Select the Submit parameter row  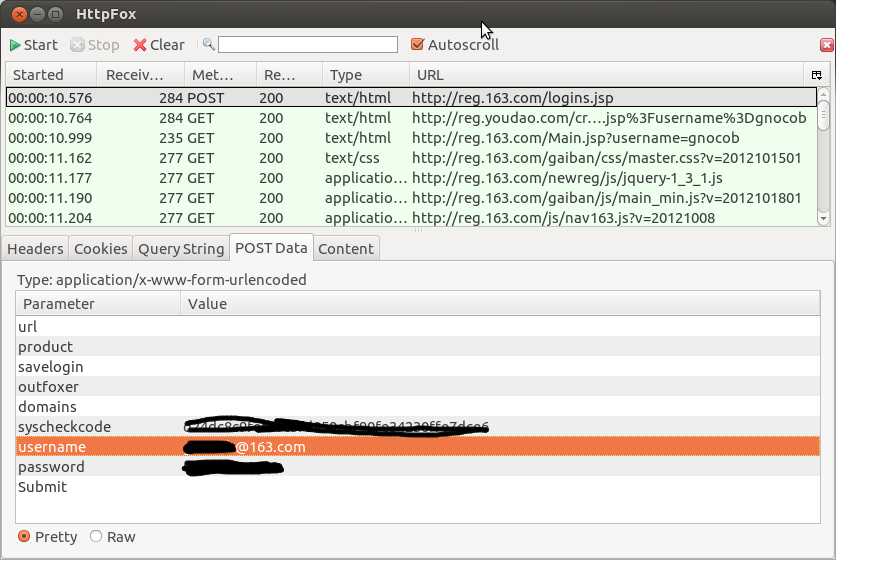[418, 486]
